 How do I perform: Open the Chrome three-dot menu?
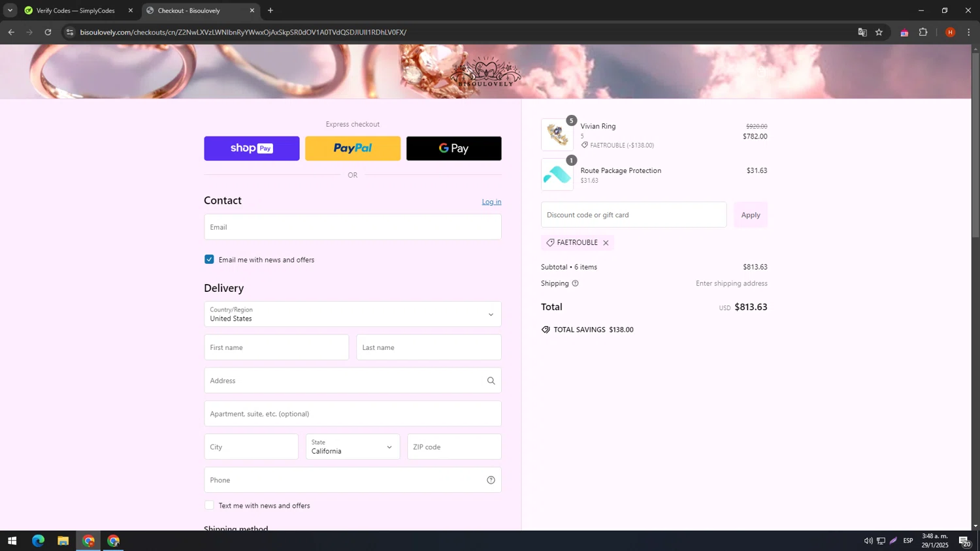(969, 32)
